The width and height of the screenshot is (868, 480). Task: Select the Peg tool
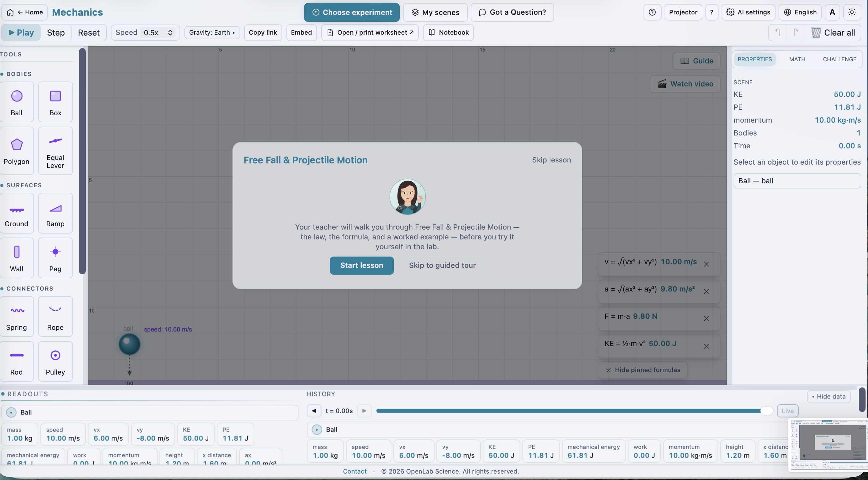point(55,258)
